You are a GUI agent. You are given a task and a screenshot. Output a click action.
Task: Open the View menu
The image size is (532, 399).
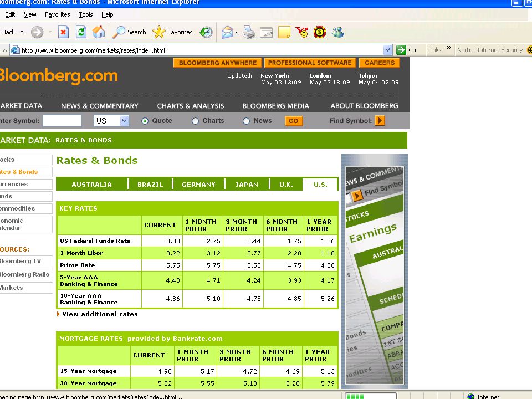(x=30, y=14)
